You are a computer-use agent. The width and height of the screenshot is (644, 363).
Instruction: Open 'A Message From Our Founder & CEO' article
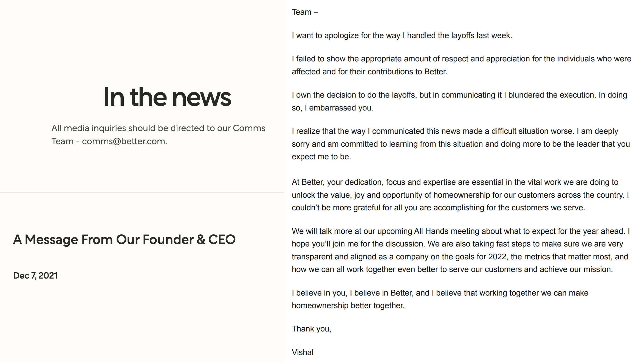(124, 239)
